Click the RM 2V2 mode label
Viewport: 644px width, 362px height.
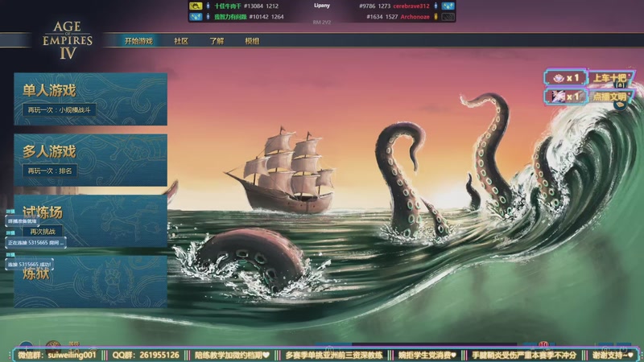click(321, 23)
